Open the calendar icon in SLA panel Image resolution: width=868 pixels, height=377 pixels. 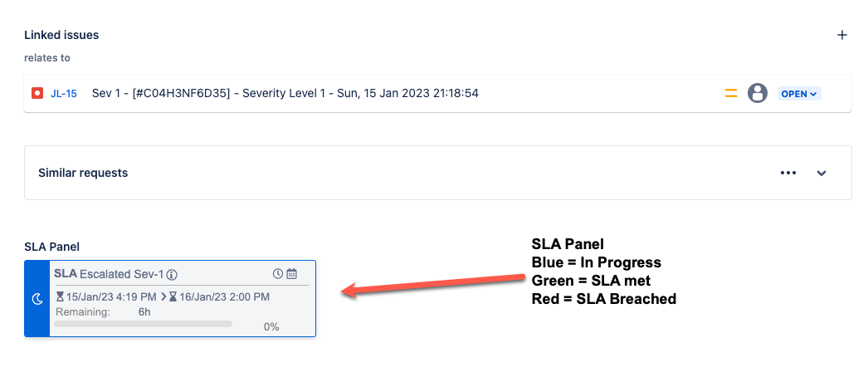pyautogui.click(x=292, y=273)
